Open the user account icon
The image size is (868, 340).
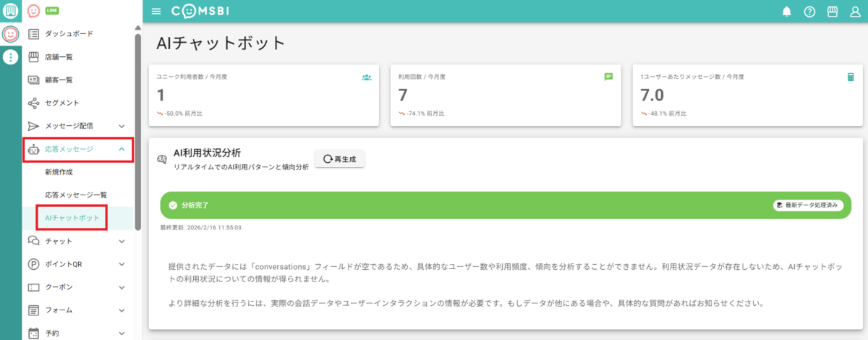(854, 12)
